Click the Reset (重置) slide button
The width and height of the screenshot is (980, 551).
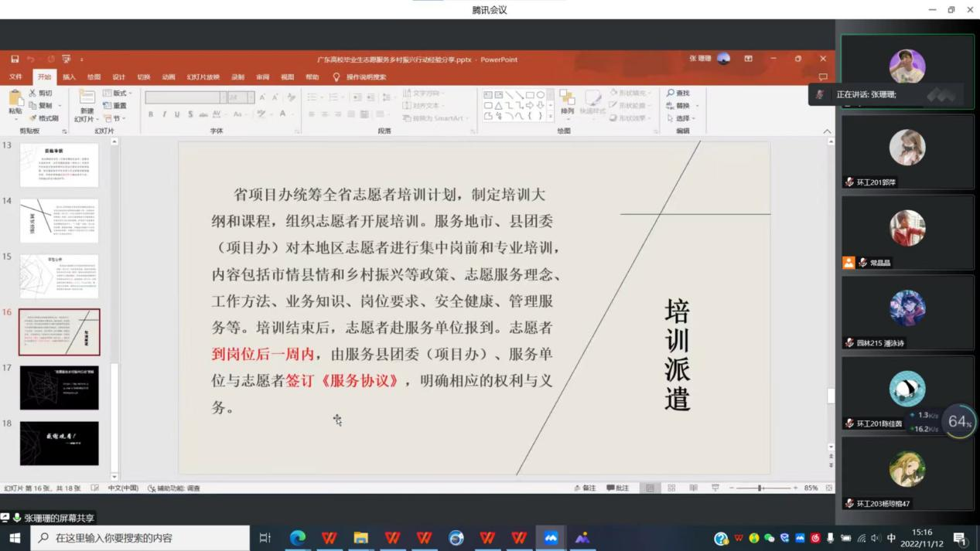(115, 106)
